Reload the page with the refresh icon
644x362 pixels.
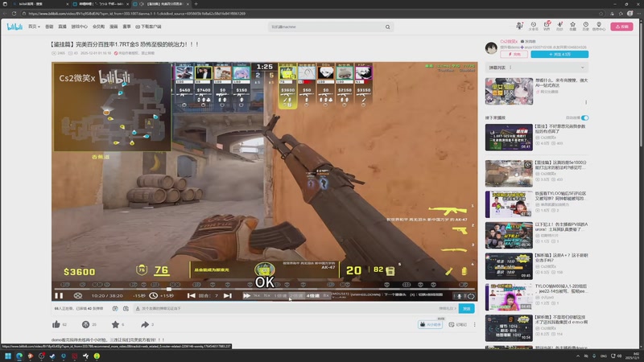point(14,14)
